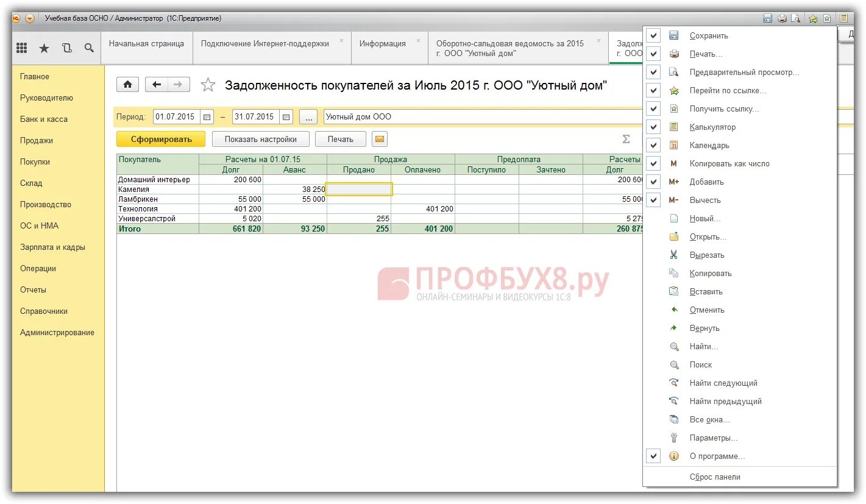
Task: Select the 200 600 debt cell for Домашний интерьер
Action: pos(231,180)
